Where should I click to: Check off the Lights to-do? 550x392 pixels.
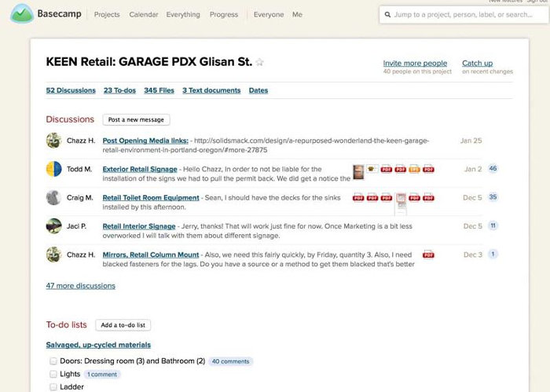(x=53, y=375)
